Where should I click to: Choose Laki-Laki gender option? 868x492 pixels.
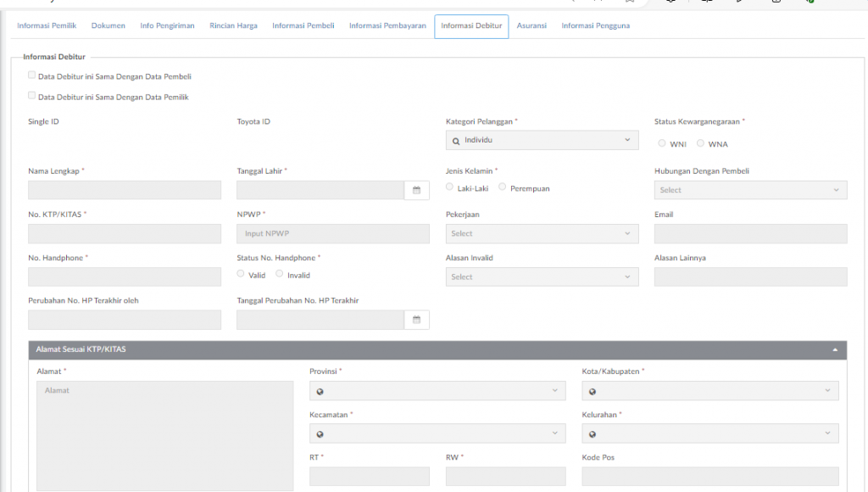(449, 187)
